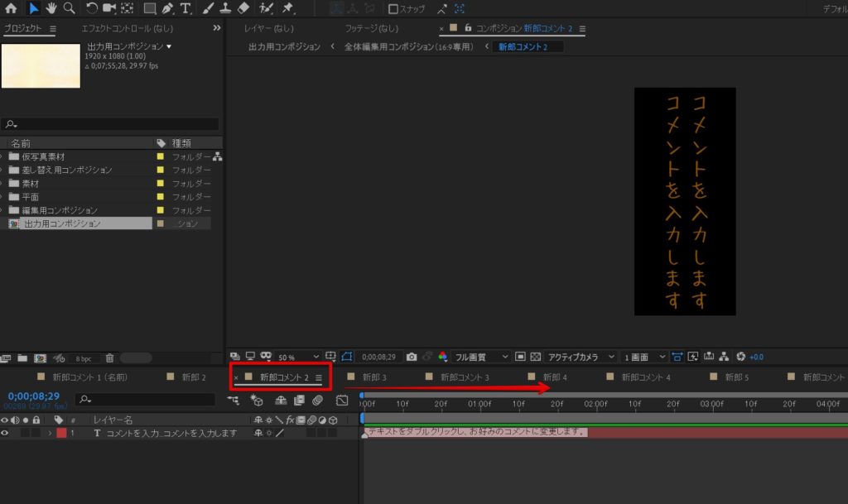This screenshot has height=504, width=848.
Task: Click the Puppet Pin tool
Action: (x=287, y=8)
